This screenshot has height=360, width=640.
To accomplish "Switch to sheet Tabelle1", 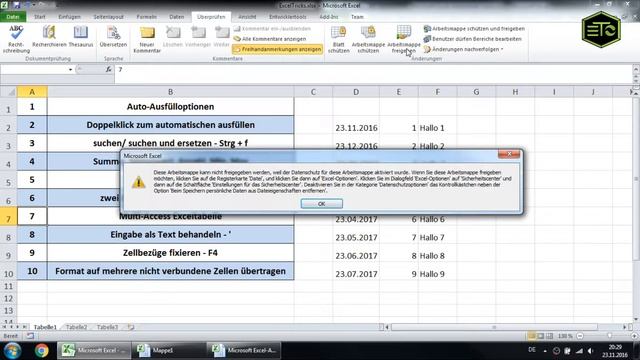I will (45, 327).
